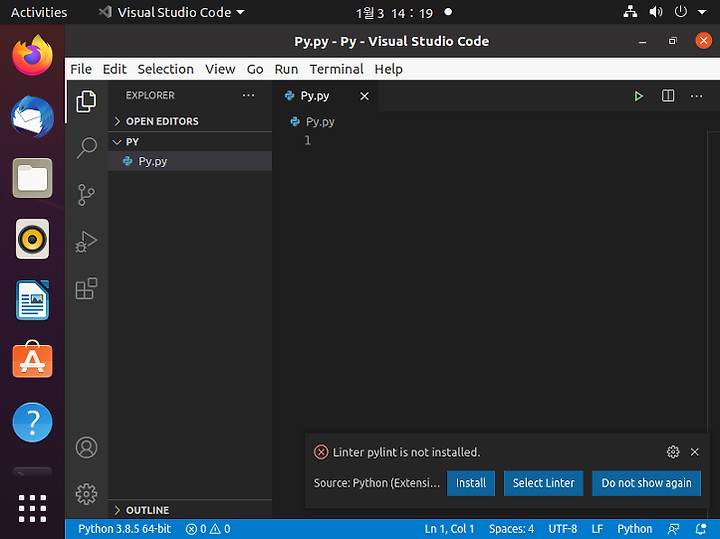Open the feedback icon in status bar
This screenshot has width=720, height=539.
coord(674,529)
